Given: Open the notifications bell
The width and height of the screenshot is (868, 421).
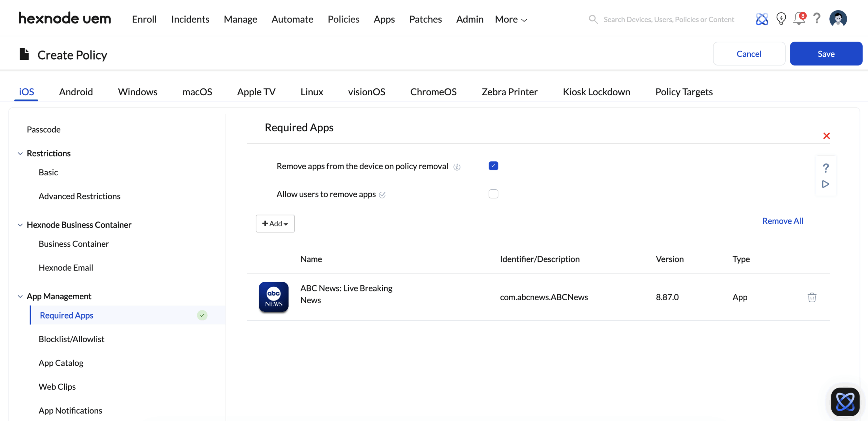Looking at the screenshot, I should point(799,18).
